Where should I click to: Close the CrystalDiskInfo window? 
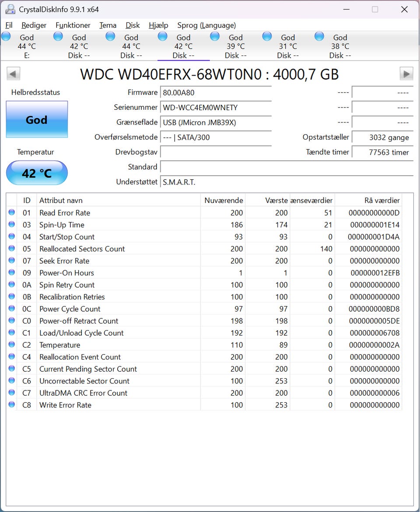[x=404, y=10]
